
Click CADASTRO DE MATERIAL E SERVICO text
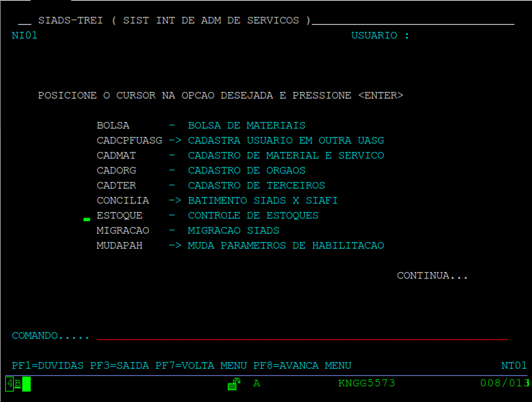(x=286, y=155)
